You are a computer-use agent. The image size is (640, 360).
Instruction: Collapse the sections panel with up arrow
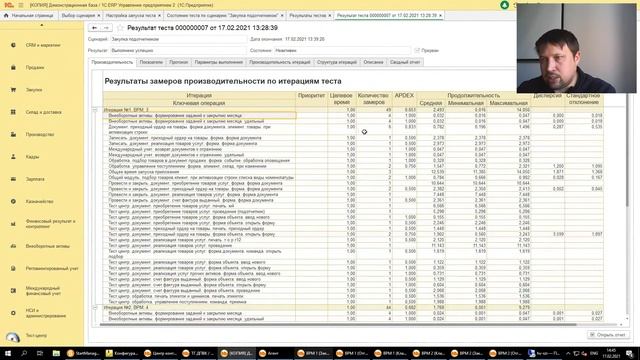[x=42, y=25]
